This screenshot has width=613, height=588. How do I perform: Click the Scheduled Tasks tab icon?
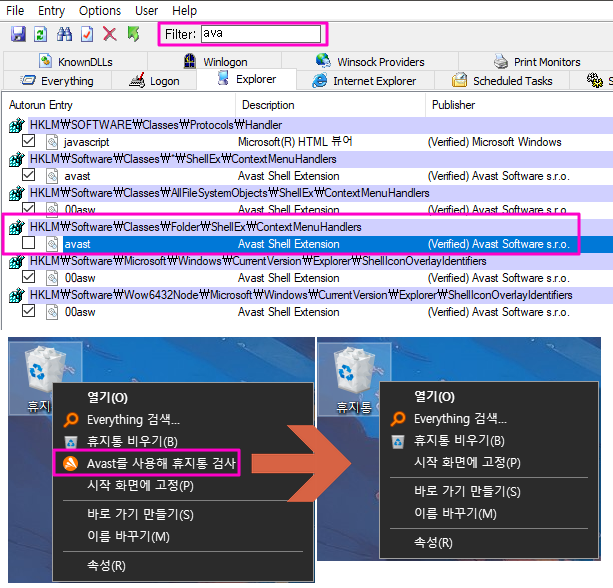pos(459,80)
